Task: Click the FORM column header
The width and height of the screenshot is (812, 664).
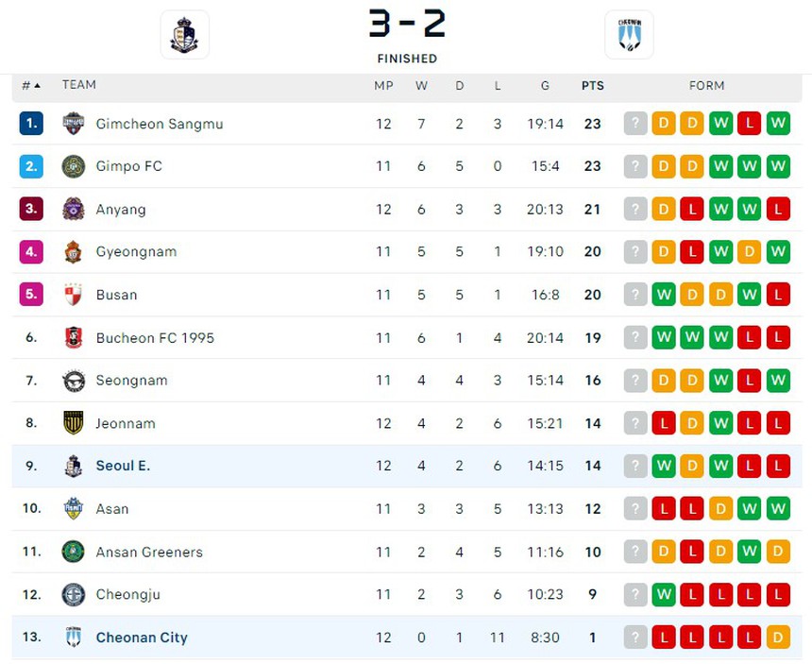Action: point(706,85)
